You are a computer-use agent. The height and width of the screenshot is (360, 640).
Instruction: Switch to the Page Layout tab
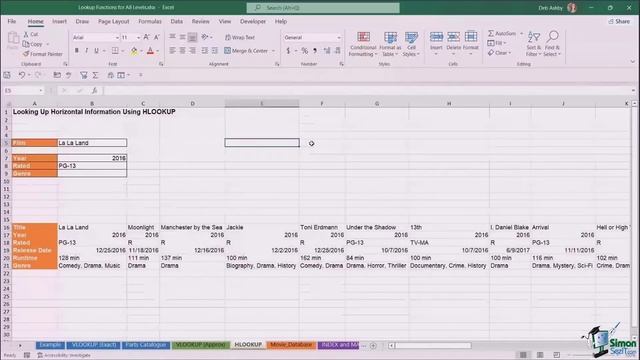click(x=113, y=21)
